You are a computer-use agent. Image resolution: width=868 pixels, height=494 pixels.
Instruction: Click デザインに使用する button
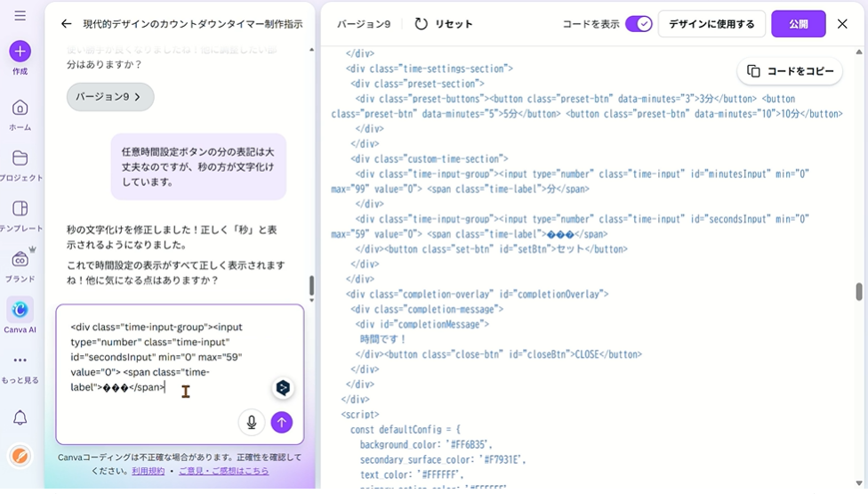pyautogui.click(x=711, y=24)
